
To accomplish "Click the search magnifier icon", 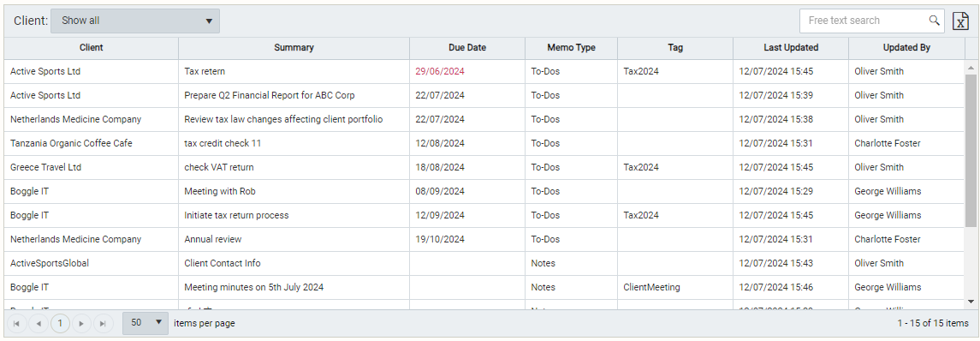I will click(x=935, y=21).
